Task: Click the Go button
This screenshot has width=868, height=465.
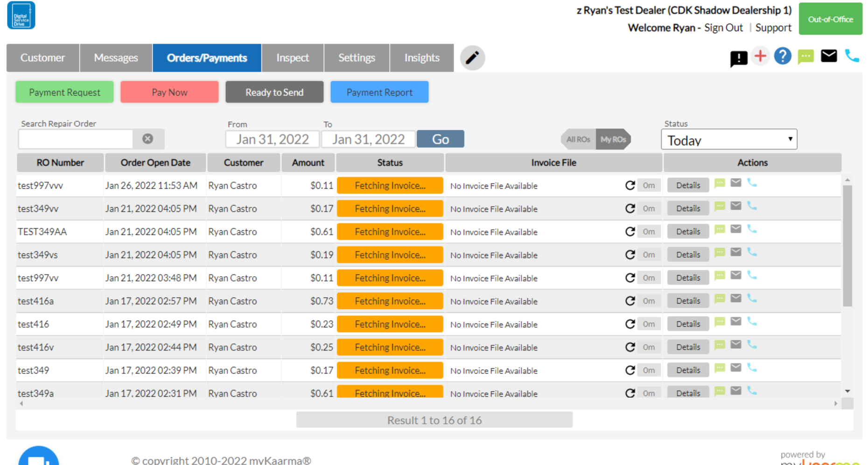Action: tap(441, 139)
